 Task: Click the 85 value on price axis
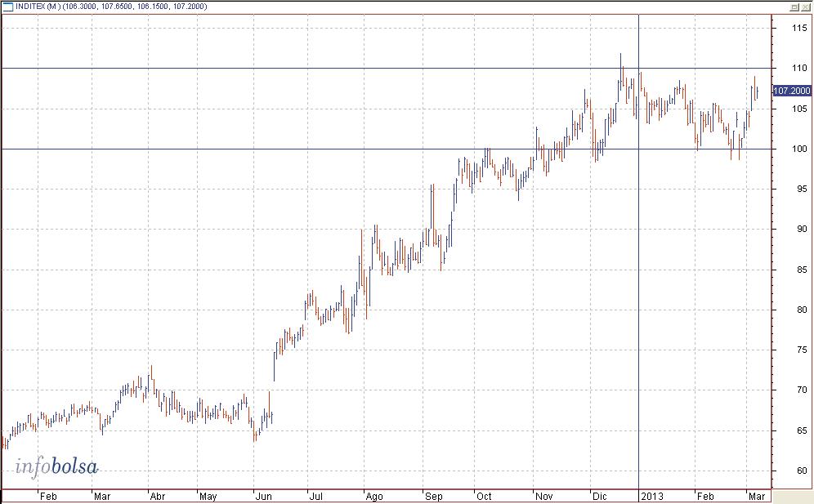point(802,270)
